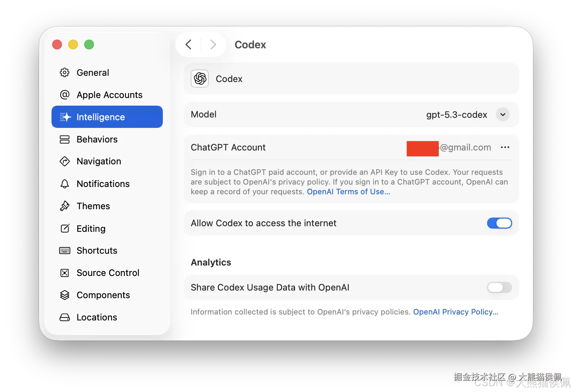Open the Model dropdown chevron
The height and width of the screenshot is (392, 572).
pyautogui.click(x=503, y=115)
